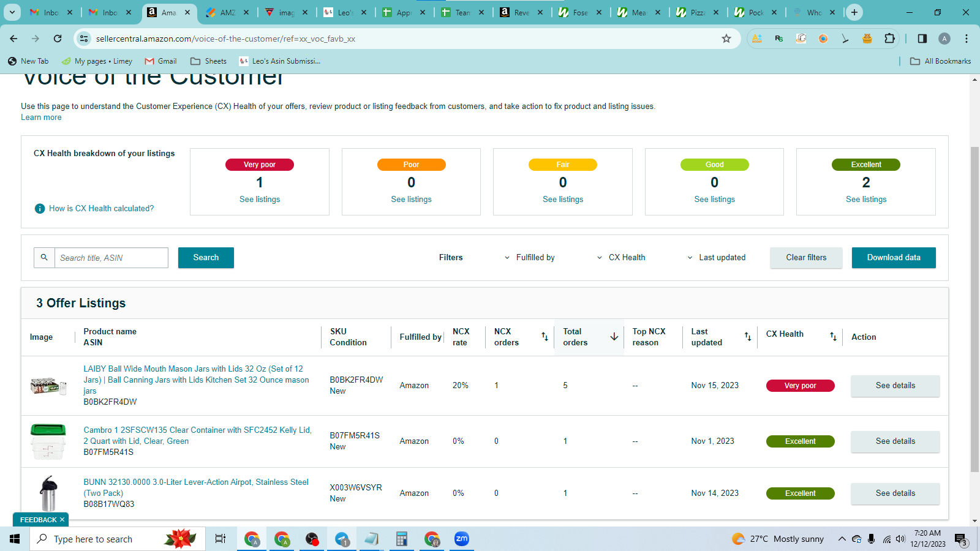
Task: Expand the Last updated filter dropdown
Action: click(x=716, y=258)
